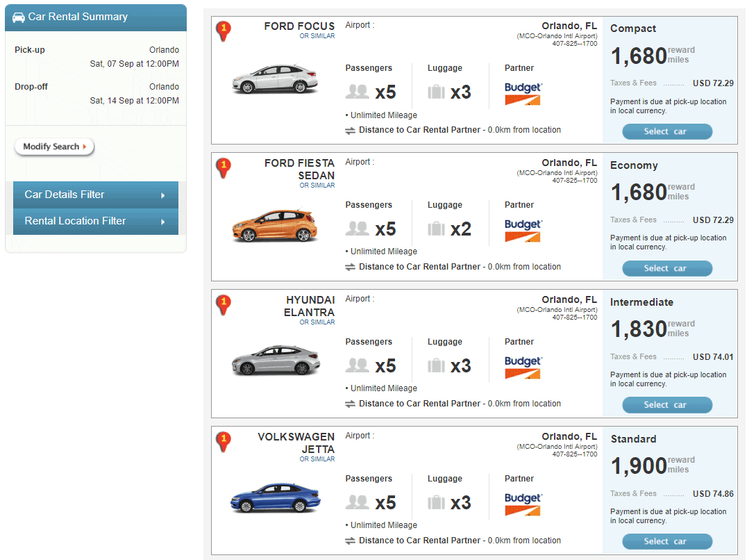Image resolution: width=756 pixels, height=560 pixels.
Task: Click the map pin marker beside Hyundai Elantra
Action: pos(223,304)
